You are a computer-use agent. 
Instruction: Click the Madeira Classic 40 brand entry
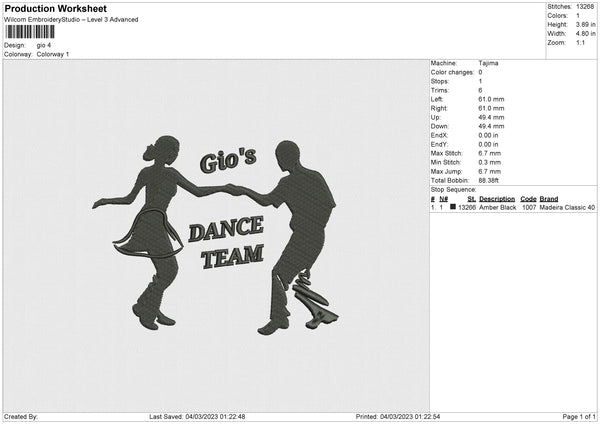pos(568,208)
